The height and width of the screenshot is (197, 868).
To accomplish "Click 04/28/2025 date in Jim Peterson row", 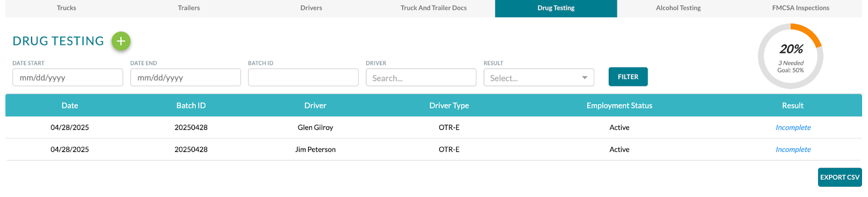I will point(70,149).
